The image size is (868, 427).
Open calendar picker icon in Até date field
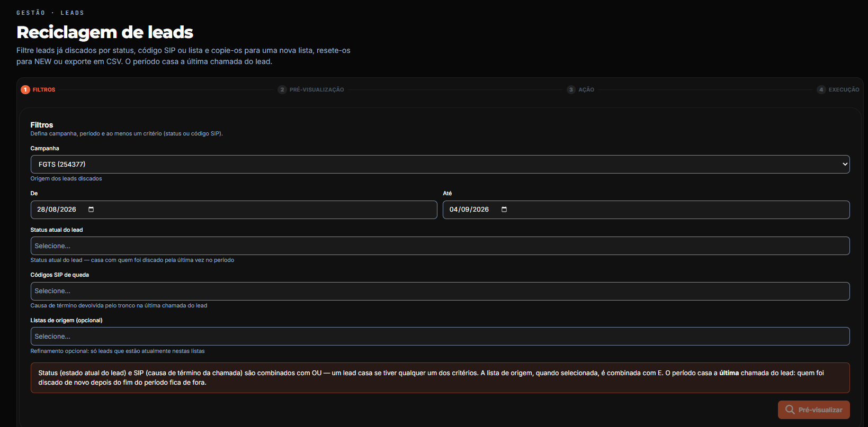pos(504,210)
